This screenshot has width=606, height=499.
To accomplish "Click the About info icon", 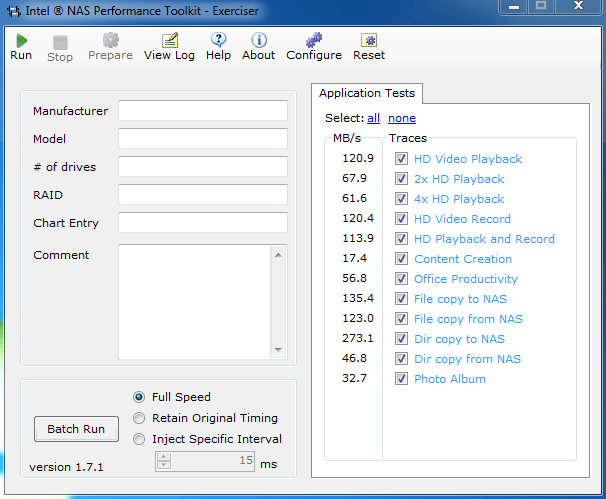I will pyautogui.click(x=258, y=41).
